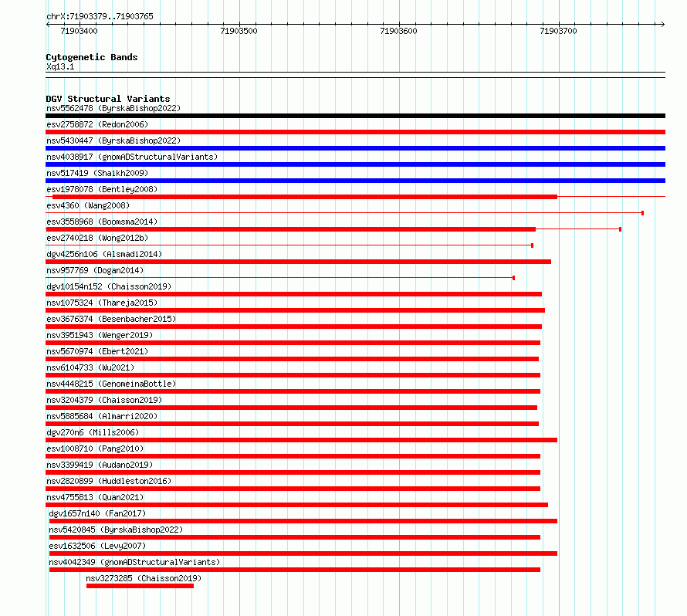Open variant nsv5562478 (ByrskaBishop2022)

pyautogui.click(x=113, y=108)
